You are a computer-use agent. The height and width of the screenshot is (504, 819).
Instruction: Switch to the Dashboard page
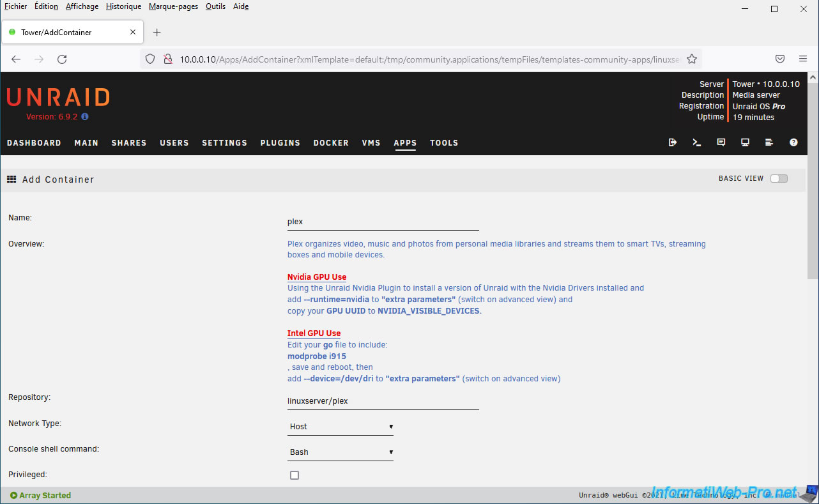34,143
